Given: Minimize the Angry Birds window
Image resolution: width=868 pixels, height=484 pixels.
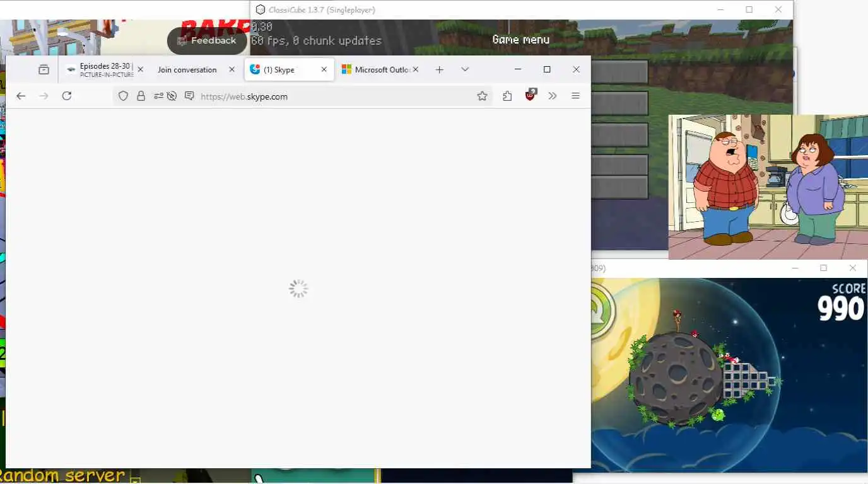Looking at the screenshot, I should (795, 268).
